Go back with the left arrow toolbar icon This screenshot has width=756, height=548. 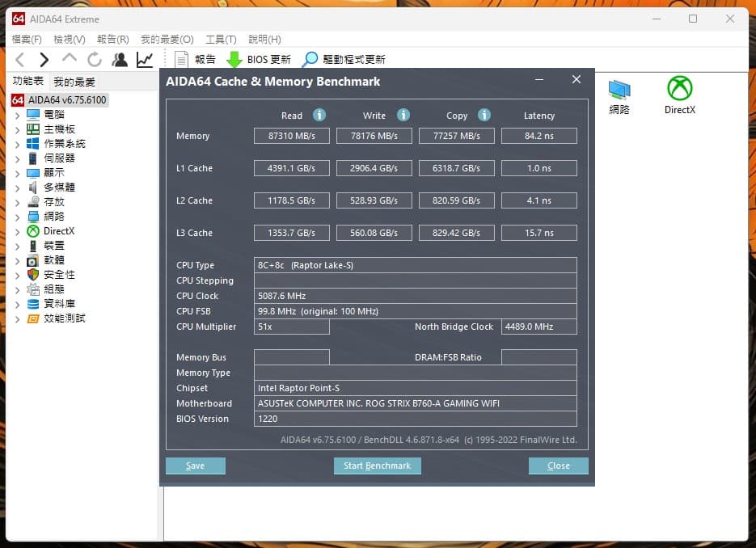click(19, 60)
